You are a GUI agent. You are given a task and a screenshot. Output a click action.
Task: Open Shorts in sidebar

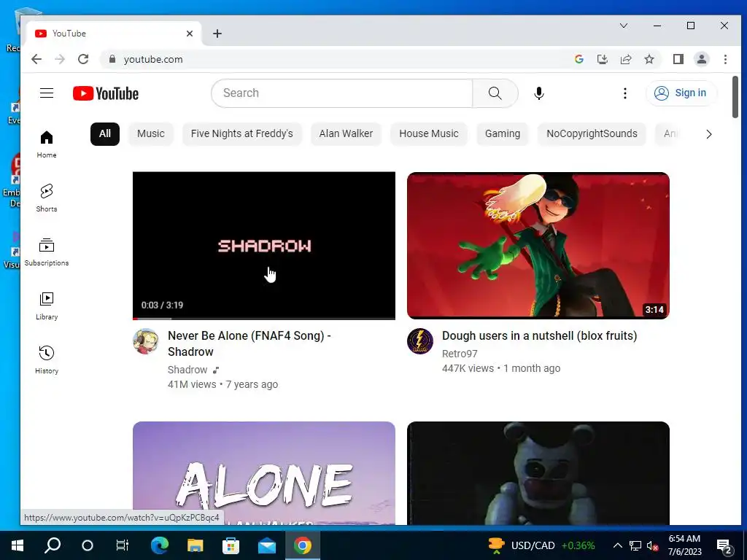[x=47, y=198]
